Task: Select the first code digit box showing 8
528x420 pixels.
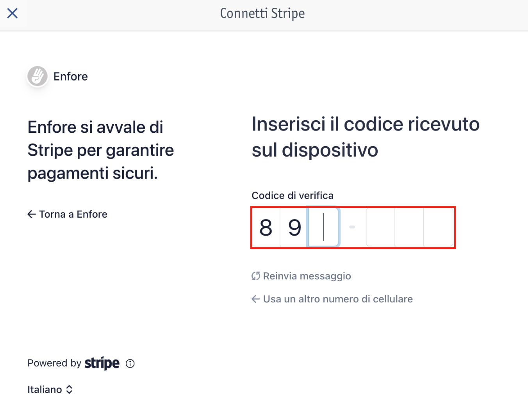Action: coord(266,227)
